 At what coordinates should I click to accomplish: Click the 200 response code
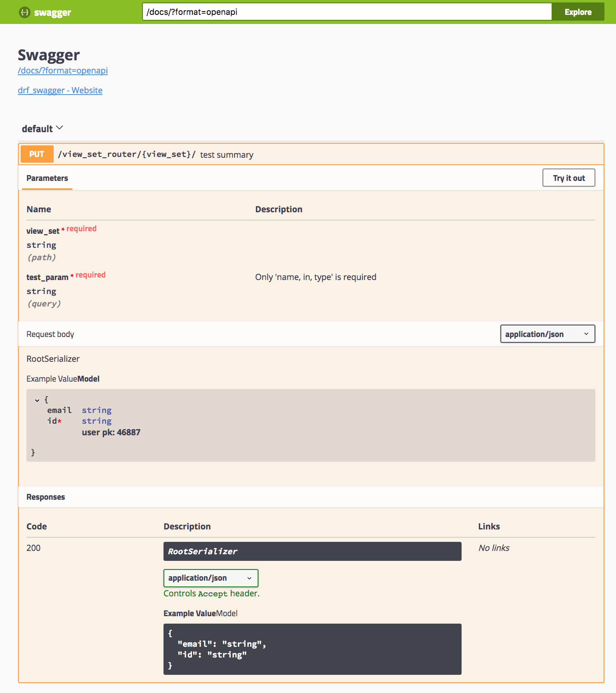click(33, 548)
